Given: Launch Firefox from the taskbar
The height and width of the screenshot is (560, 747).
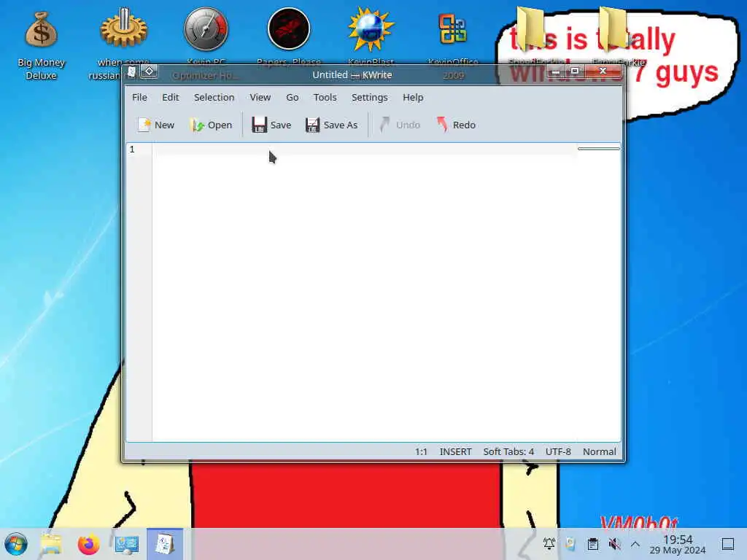Looking at the screenshot, I should point(88,544).
